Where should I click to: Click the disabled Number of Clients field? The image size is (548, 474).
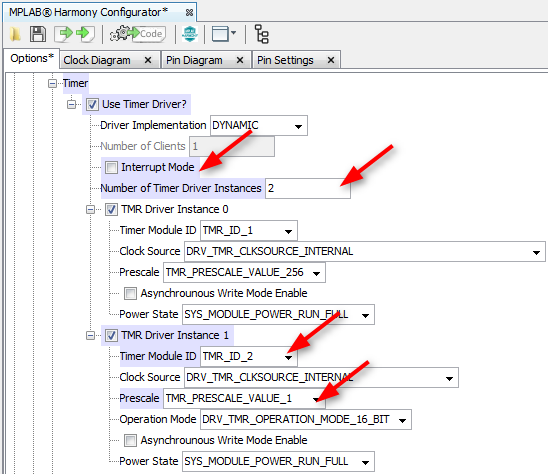click(x=232, y=146)
